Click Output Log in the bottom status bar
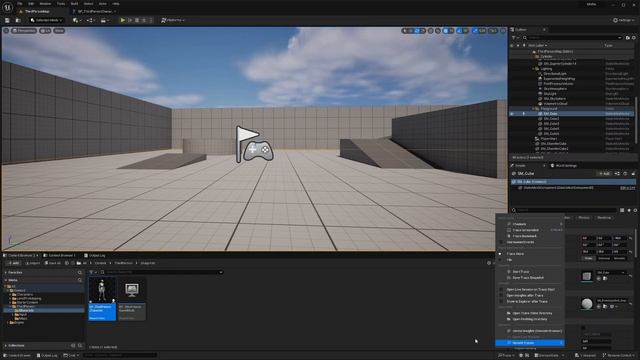 click(x=47, y=356)
